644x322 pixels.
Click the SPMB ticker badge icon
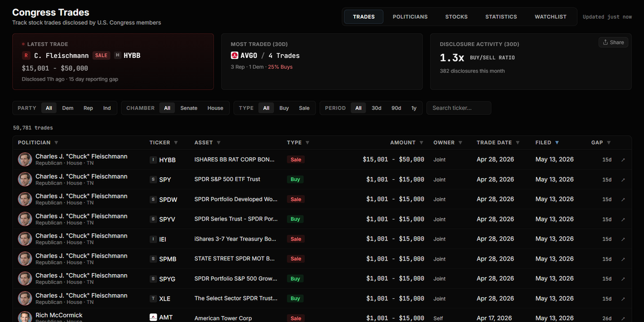click(x=153, y=259)
